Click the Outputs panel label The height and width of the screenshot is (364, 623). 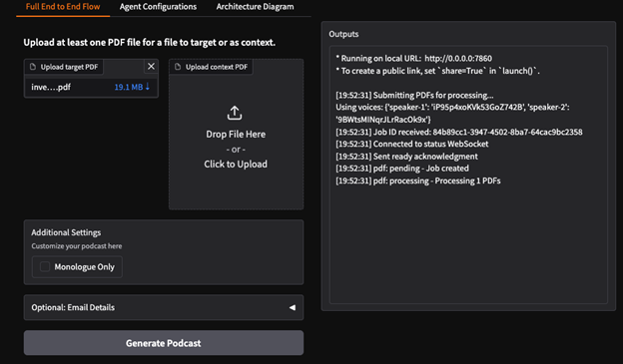click(343, 34)
